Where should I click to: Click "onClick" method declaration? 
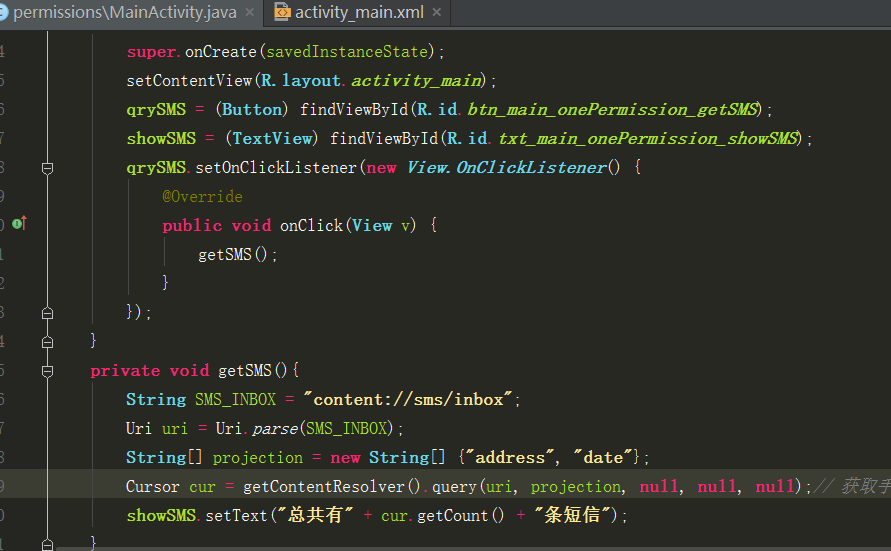pos(311,226)
